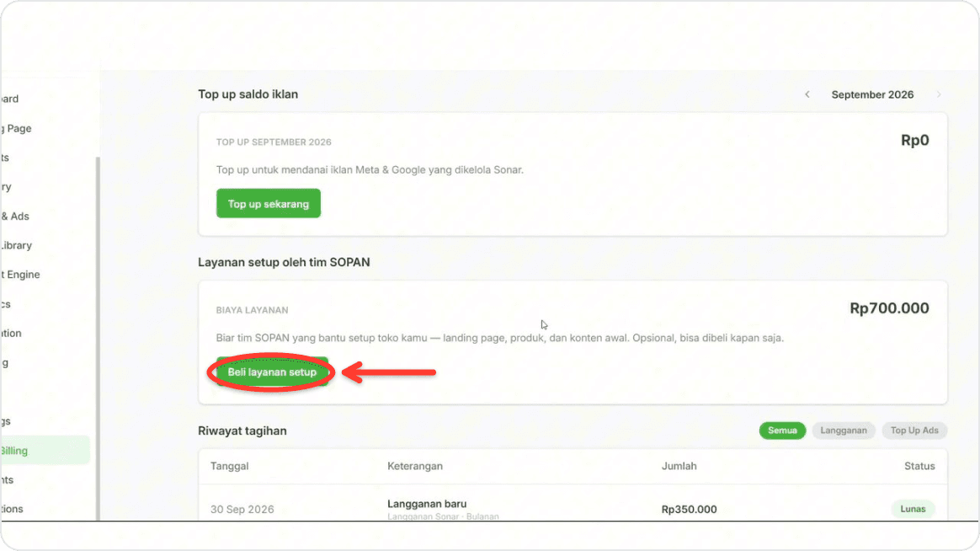Click the sidebar scrollbar

(x=98, y=338)
